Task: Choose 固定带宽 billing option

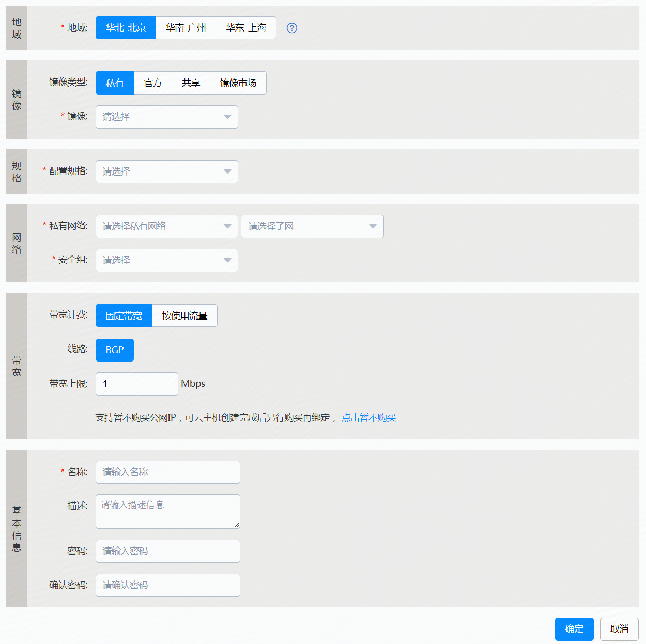Action: coord(124,316)
